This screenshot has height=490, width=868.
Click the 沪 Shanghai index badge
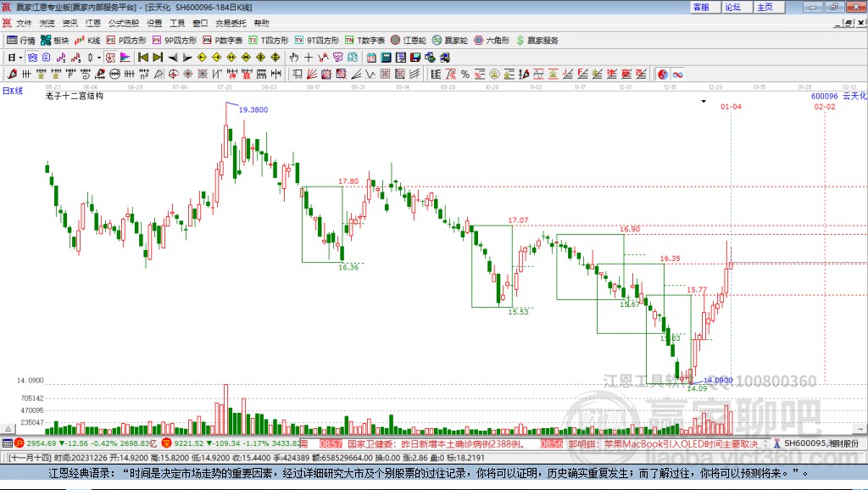point(19,443)
